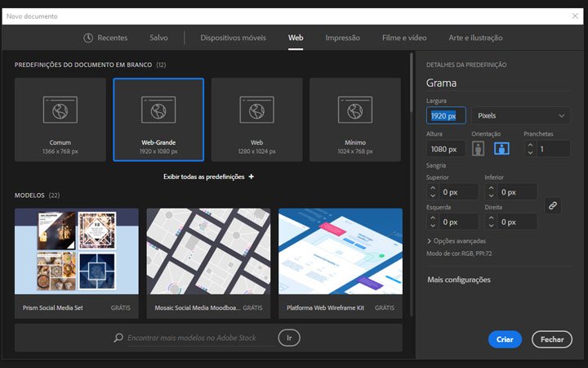Select portrait orientation icon
Screen dimensions: 588x368
point(478,149)
